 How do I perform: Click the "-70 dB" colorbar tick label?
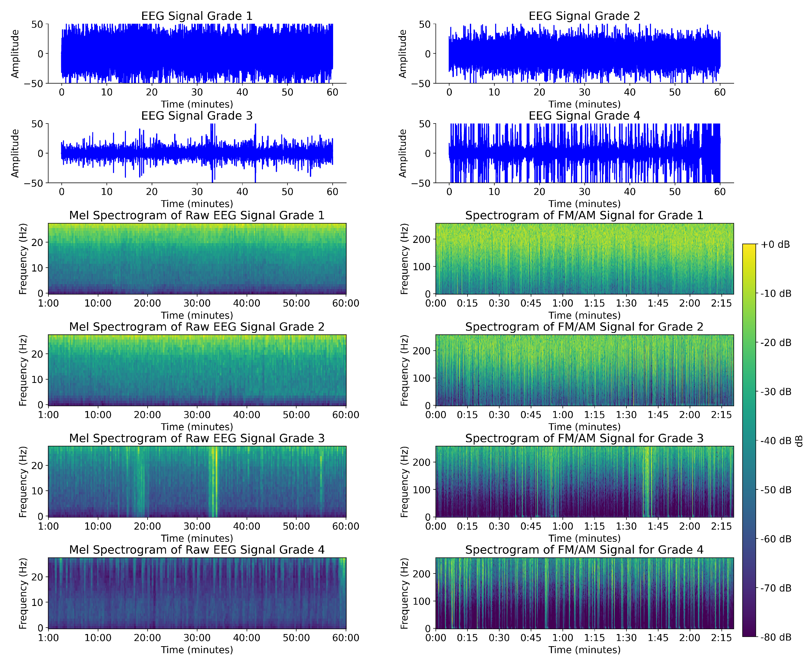[x=776, y=588]
